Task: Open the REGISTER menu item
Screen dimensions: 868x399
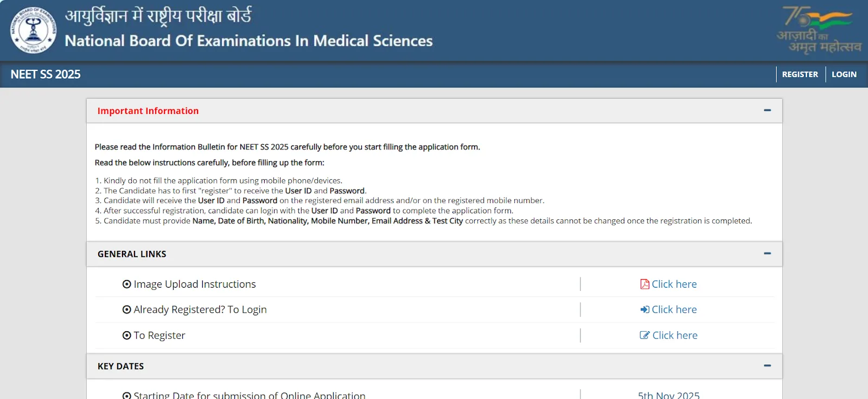Action: click(800, 74)
